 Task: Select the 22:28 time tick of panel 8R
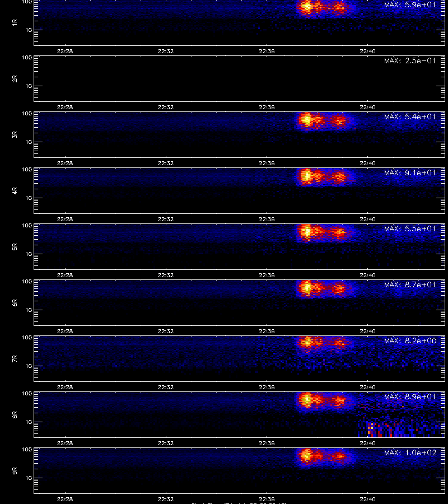point(65,443)
